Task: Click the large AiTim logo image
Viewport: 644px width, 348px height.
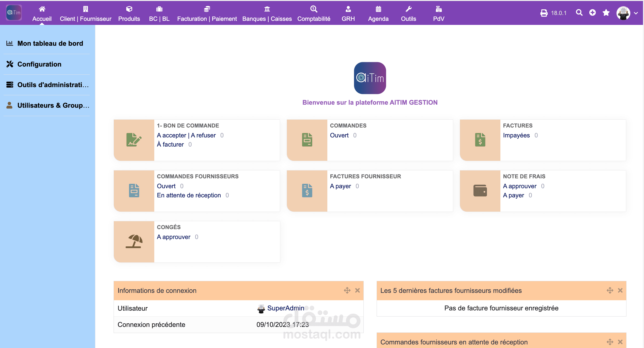Action: (370, 78)
